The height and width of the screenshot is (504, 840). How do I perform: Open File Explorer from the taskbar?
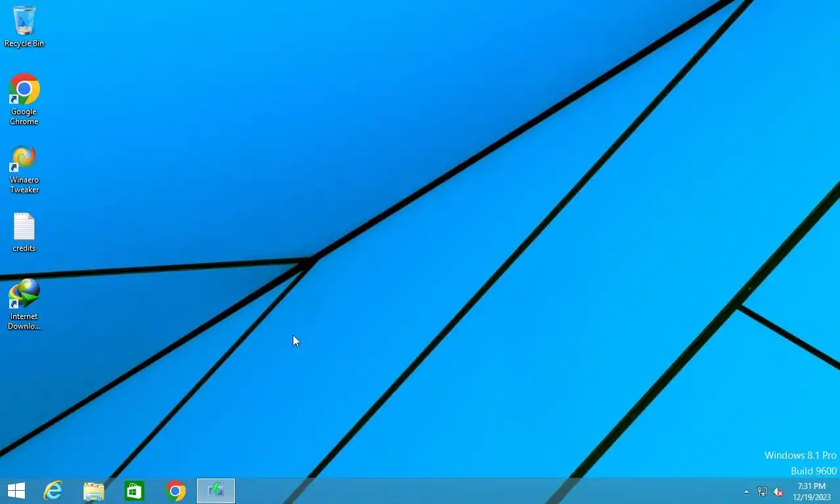coord(94,491)
